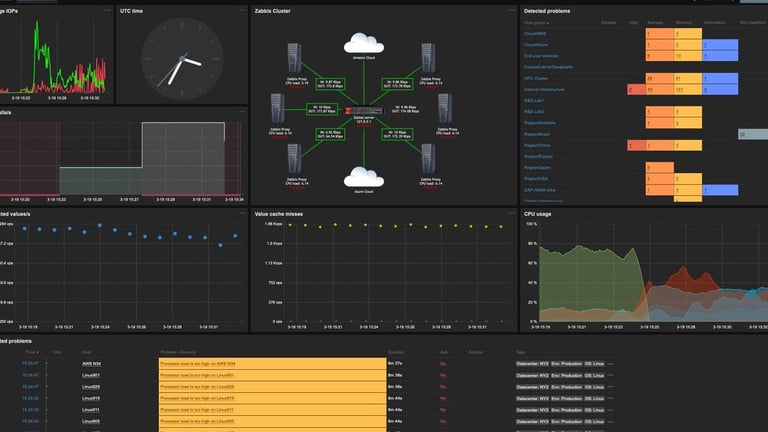768x432 pixels.
Task: Click Average cell for HPC Cluster
Action: pyautogui.click(x=659, y=78)
